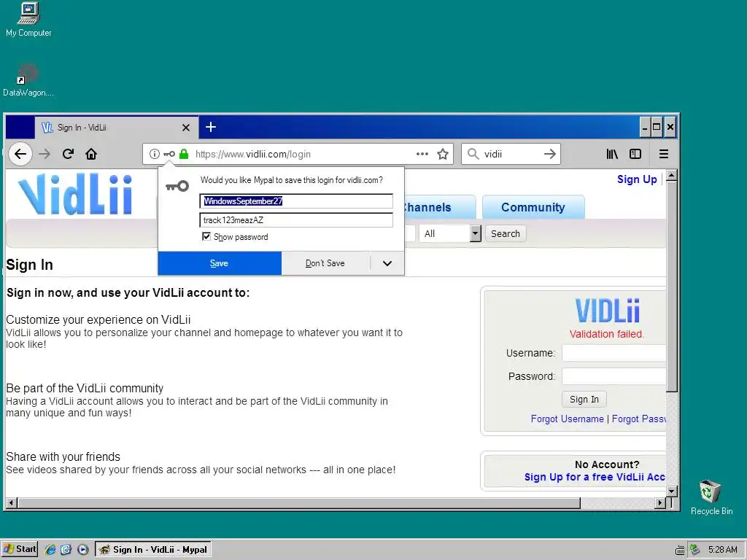Click the Outlook Express quick launch icon
Screen dimensions: 747x560
pyautogui.click(x=66, y=550)
